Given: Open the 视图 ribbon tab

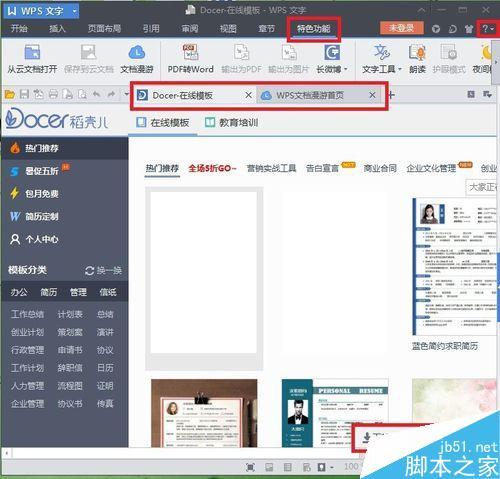Looking at the screenshot, I should (228, 29).
